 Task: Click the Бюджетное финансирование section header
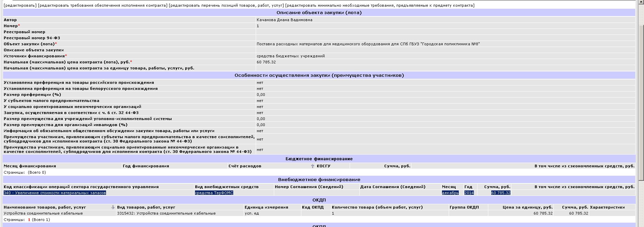(x=319, y=159)
